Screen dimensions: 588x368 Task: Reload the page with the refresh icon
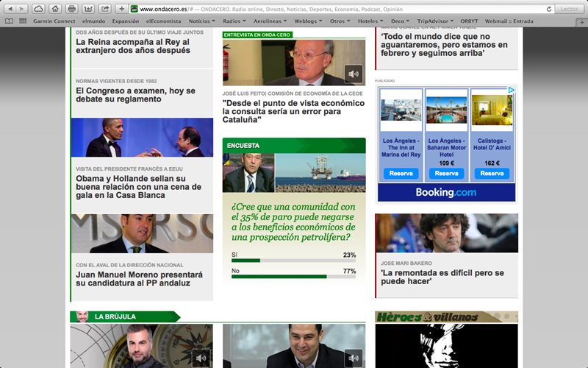tap(548, 9)
